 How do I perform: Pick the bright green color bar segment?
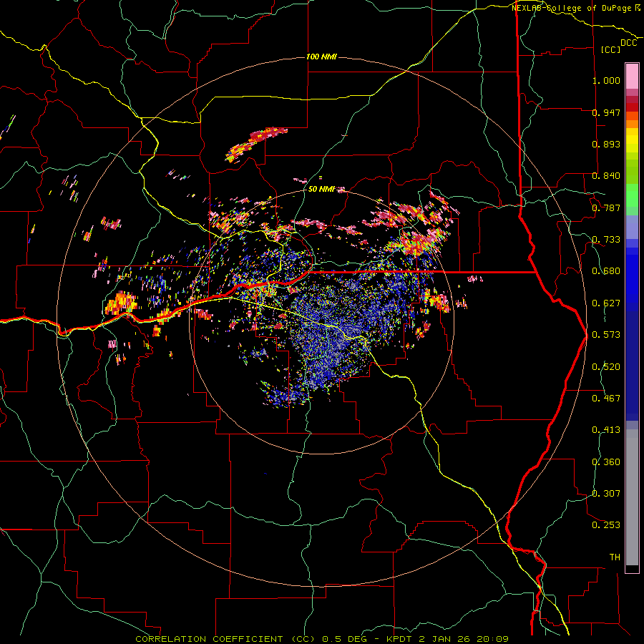[632, 195]
